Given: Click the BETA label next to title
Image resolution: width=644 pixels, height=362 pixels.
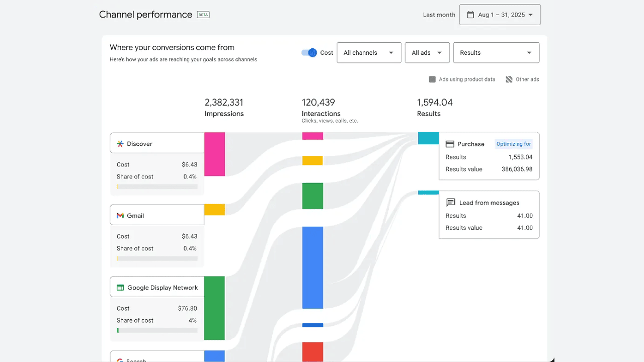Looking at the screenshot, I should pyautogui.click(x=203, y=15).
